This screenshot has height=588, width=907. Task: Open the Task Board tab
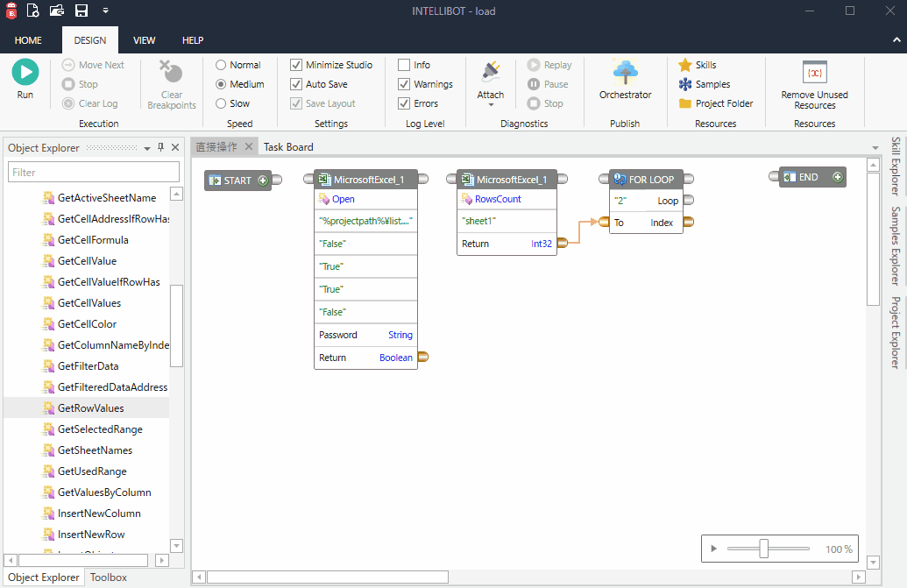[x=288, y=147]
